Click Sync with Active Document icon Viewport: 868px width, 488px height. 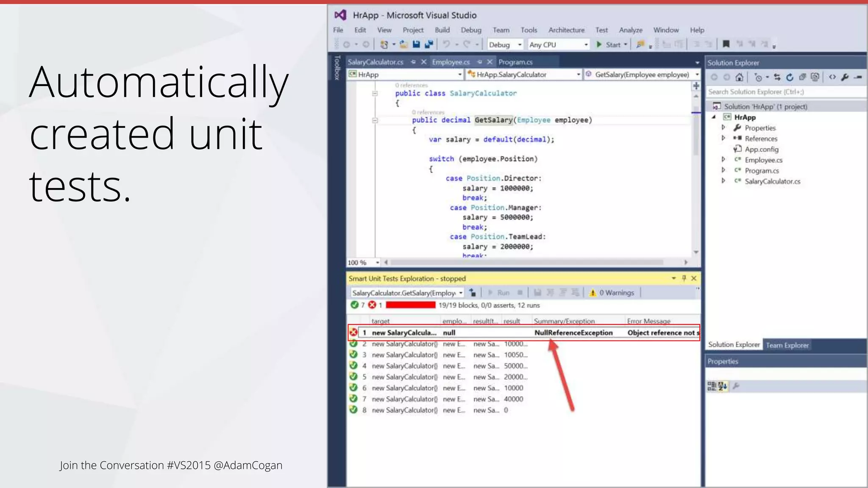click(x=777, y=77)
